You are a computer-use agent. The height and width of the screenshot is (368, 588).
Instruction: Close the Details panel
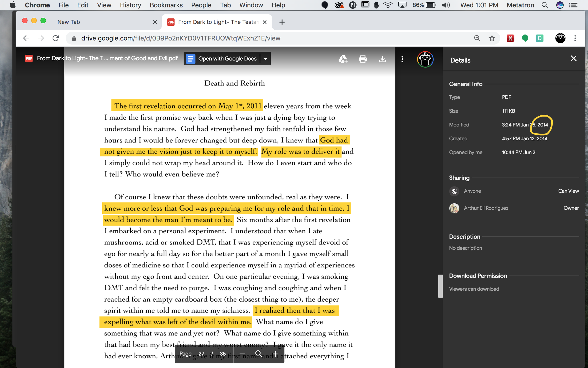click(x=573, y=58)
